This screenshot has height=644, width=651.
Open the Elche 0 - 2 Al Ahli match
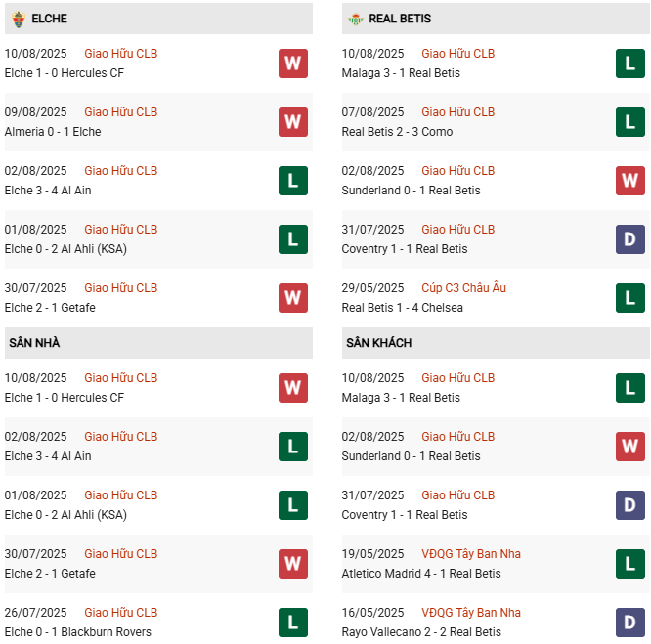pyautogui.click(x=65, y=249)
